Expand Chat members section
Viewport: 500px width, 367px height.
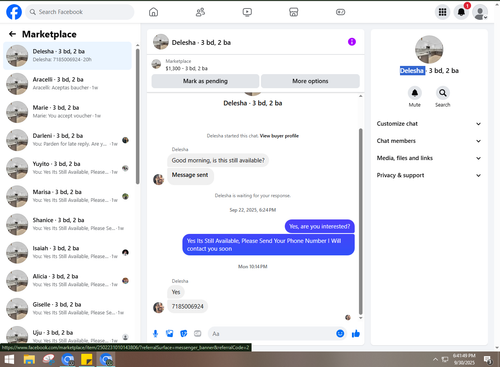click(x=429, y=141)
